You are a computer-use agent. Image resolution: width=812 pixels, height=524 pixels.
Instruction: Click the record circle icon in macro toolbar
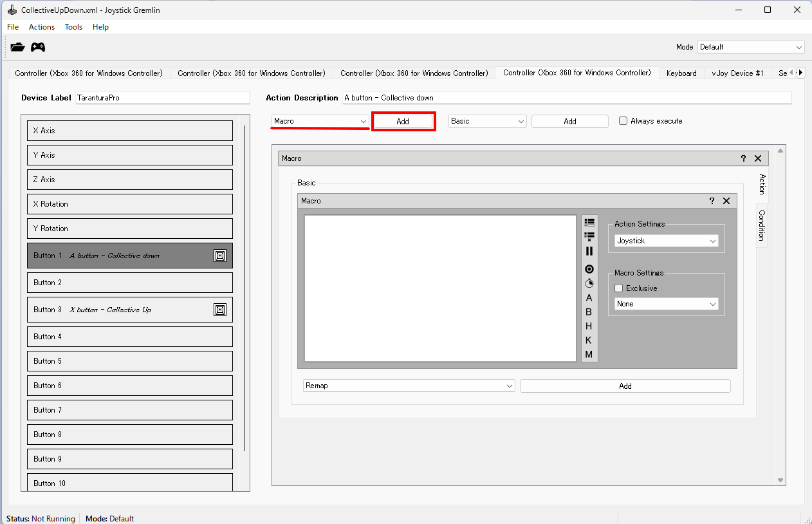coord(589,269)
